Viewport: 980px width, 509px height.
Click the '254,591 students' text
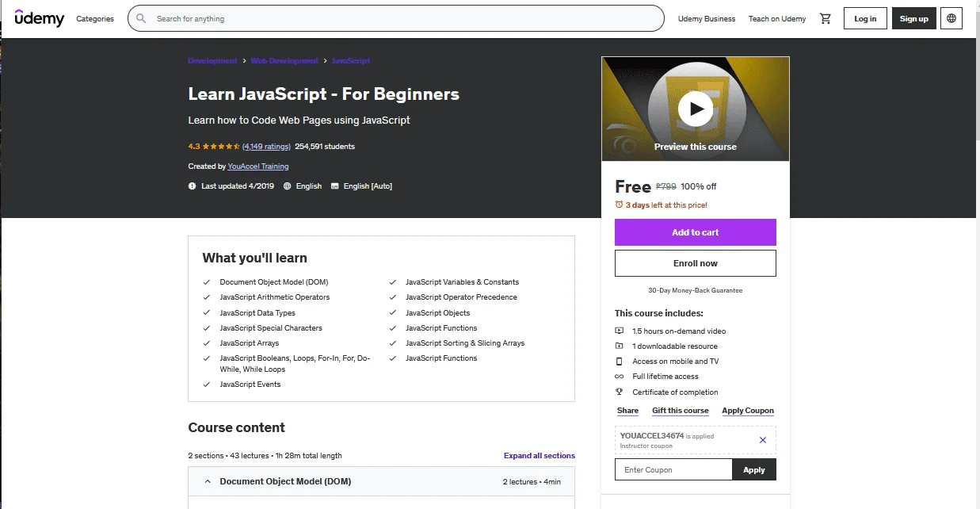pyautogui.click(x=325, y=147)
